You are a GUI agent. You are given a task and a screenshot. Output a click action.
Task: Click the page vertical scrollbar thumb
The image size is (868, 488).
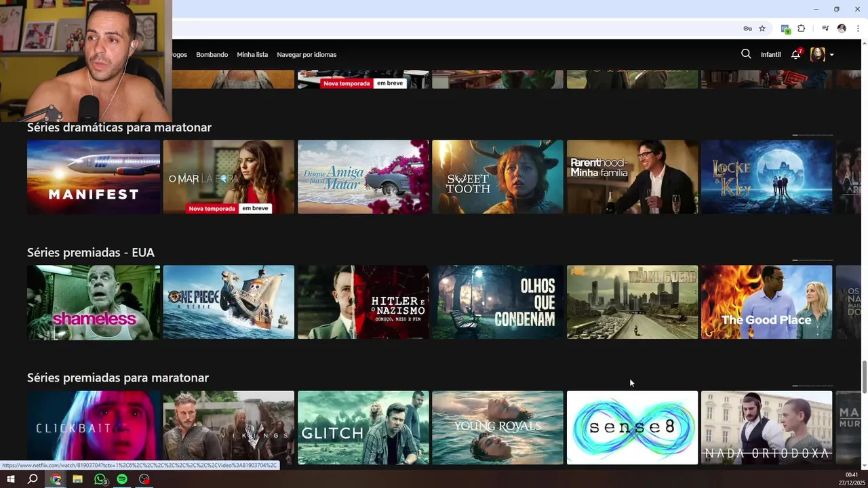coord(865,377)
